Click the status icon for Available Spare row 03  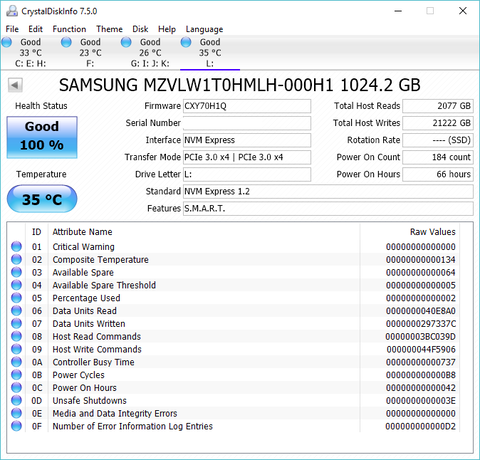(16, 272)
